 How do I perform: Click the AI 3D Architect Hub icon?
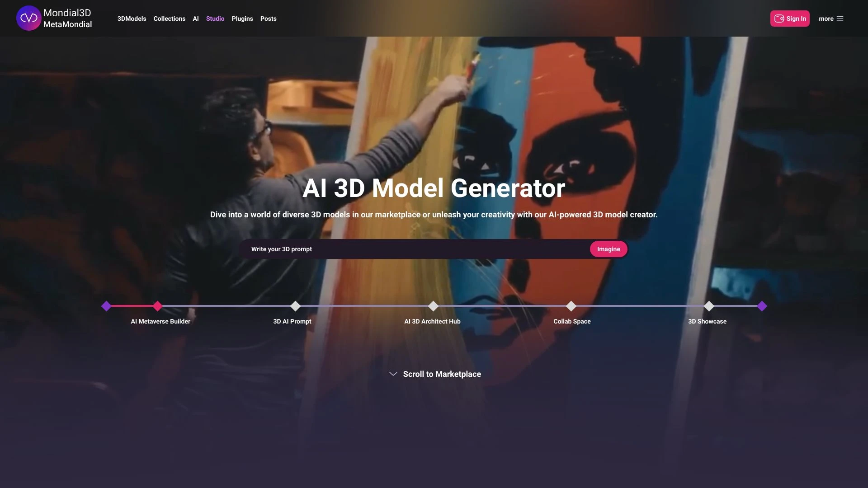pyautogui.click(x=434, y=305)
